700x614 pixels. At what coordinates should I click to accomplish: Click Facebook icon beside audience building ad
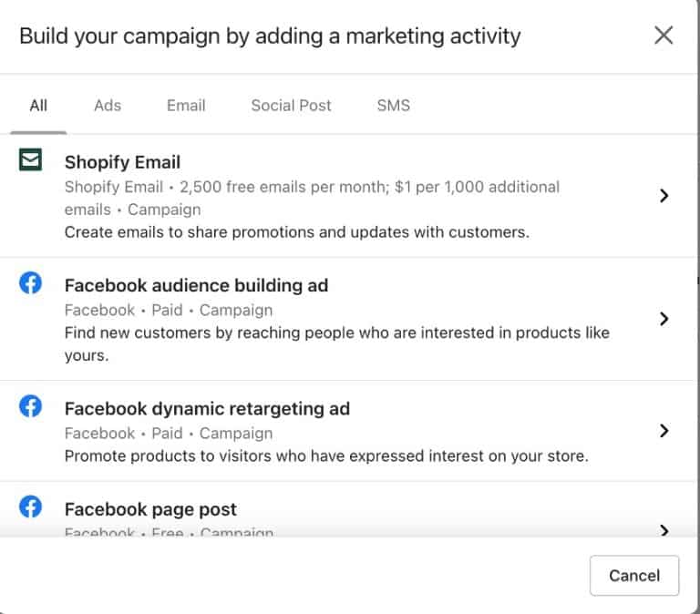pyautogui.click(x=31, y=284)
